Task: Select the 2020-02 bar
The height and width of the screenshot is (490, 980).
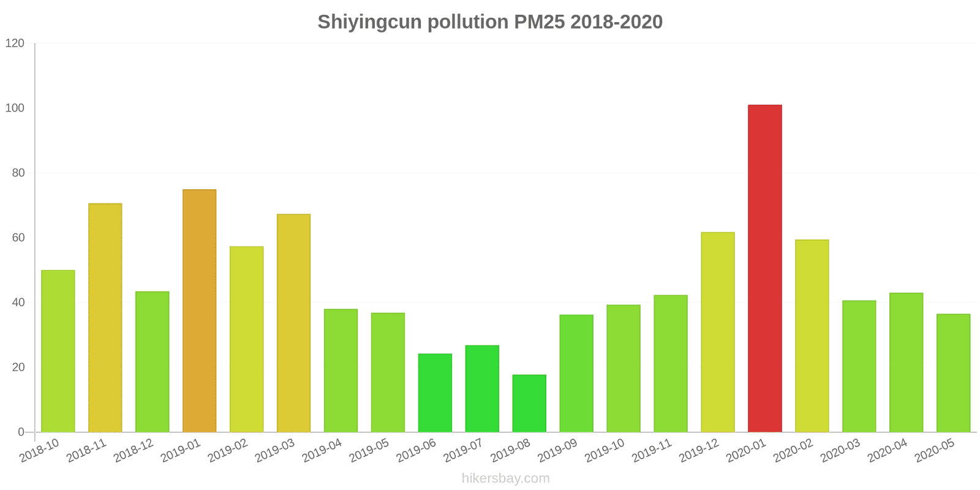Action: click(812, 336)
